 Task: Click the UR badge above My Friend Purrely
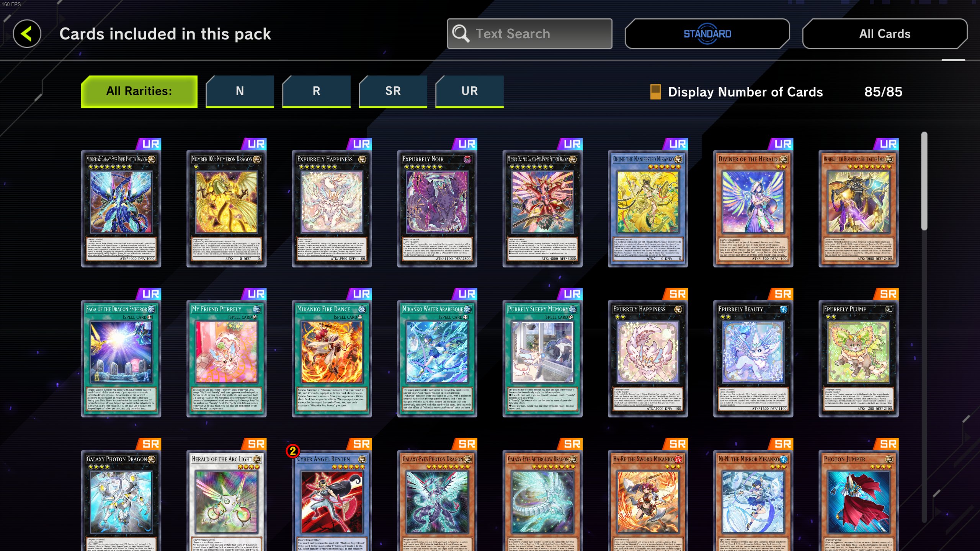253,294
